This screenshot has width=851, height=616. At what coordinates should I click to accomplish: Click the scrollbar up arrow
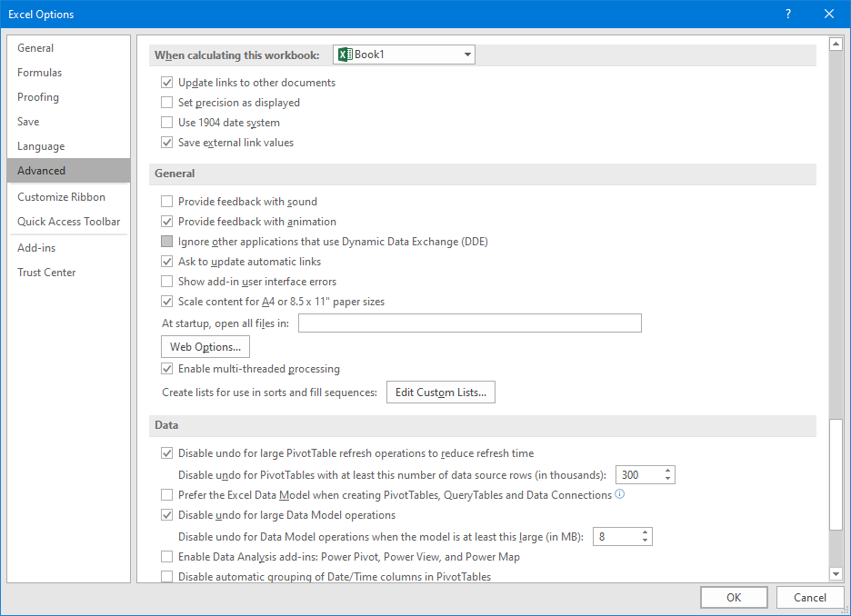[x=836, y=44]
